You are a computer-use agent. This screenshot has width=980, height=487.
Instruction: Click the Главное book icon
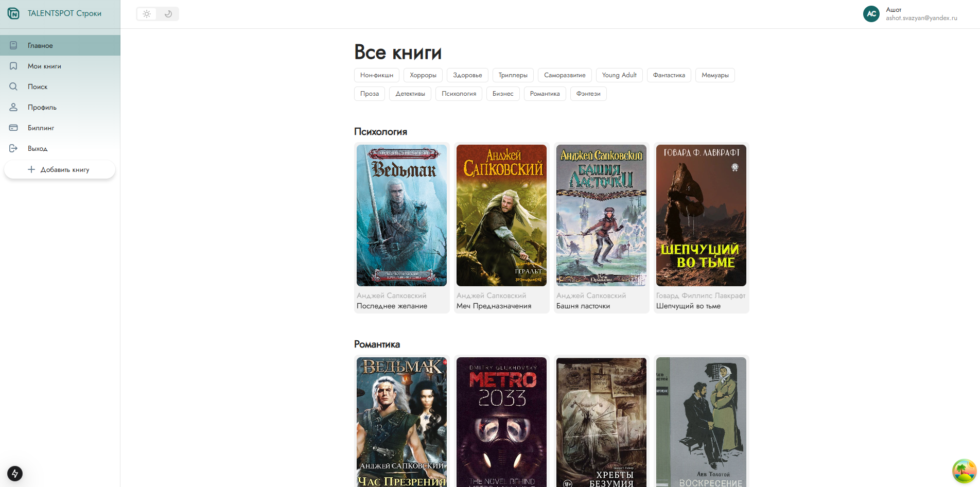pos(13,45)
